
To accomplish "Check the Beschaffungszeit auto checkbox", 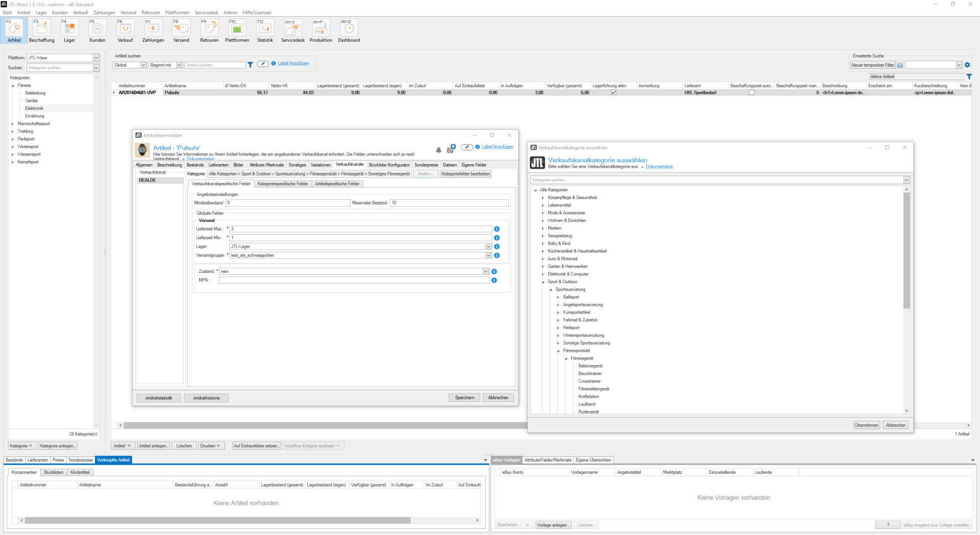I will click(x=751, y=93).
